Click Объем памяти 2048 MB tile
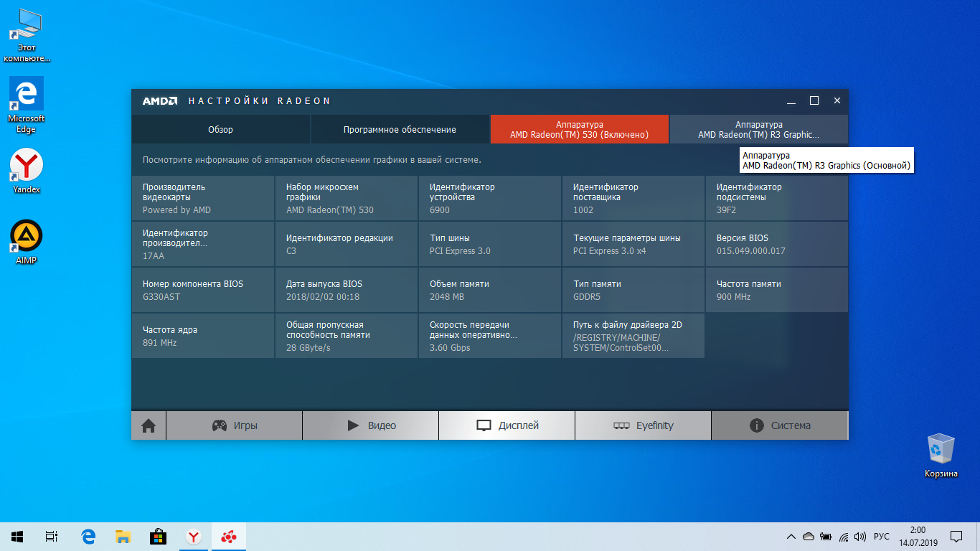The height and width of the screenshot is (551, 980). click(x=490, y=290)
